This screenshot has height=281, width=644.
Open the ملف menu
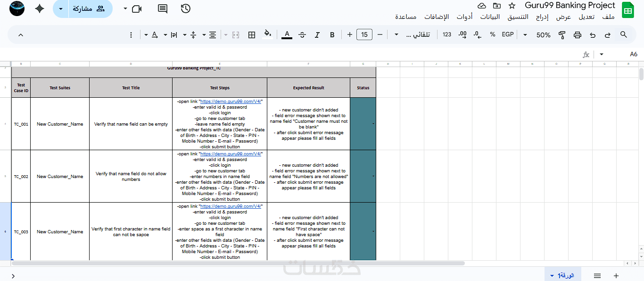click(x=608, y=17)
